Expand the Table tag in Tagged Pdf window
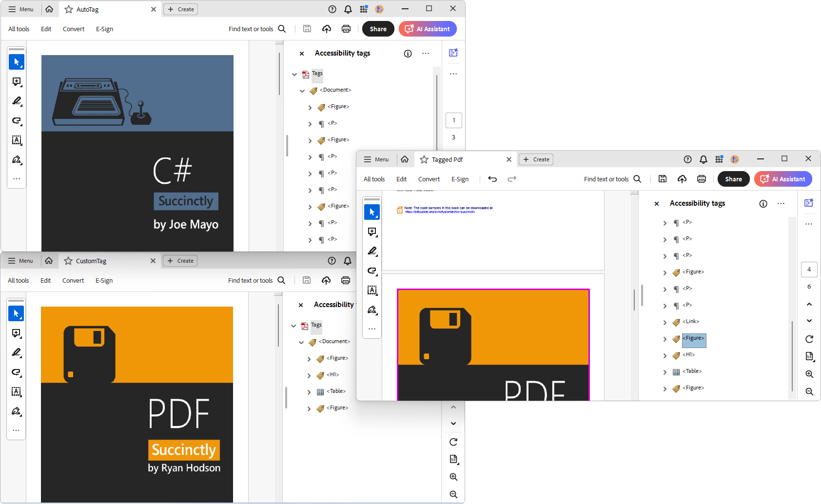The height and width of the screenshot is (504, 821). point(665,372)
